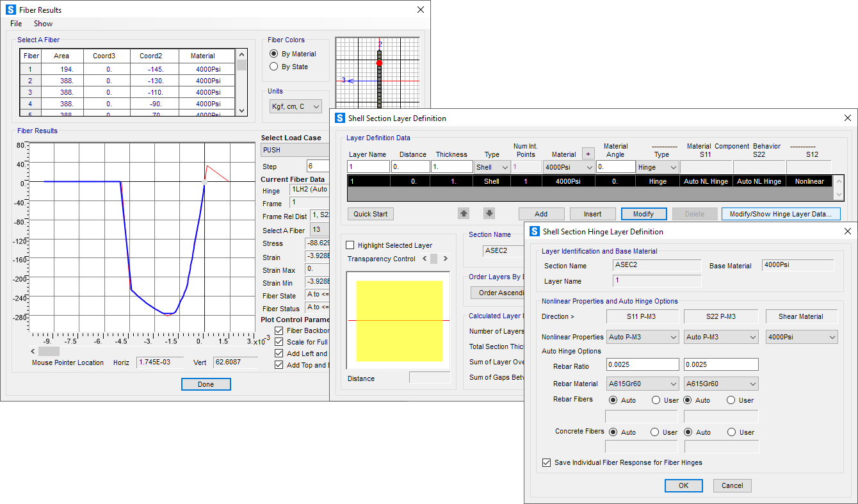Open the layer Type dropdown showing Shell
This screenshot has height=504, width=858.
pyautogui.click(x=492, y=167)
